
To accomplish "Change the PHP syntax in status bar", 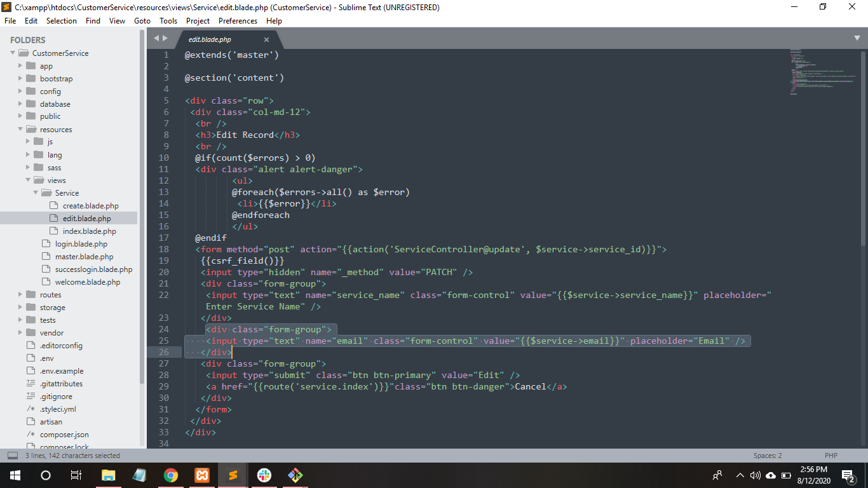I will click(831, 456).
